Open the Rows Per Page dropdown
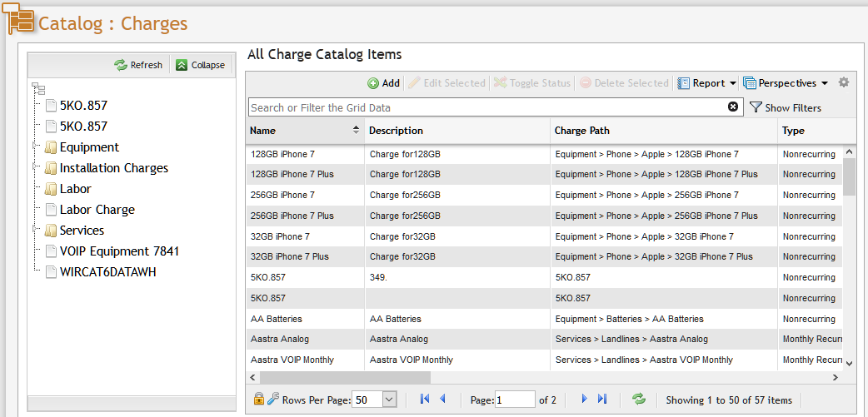This screenshot has height=417, width=868. tap(389, 400)
